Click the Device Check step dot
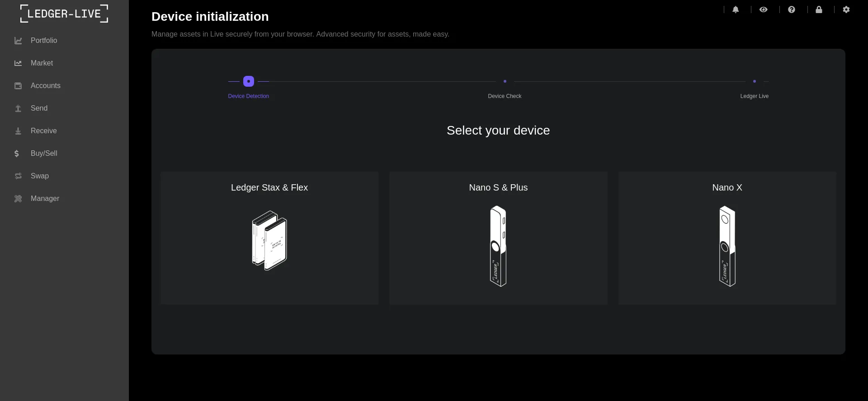 point(505,81)
